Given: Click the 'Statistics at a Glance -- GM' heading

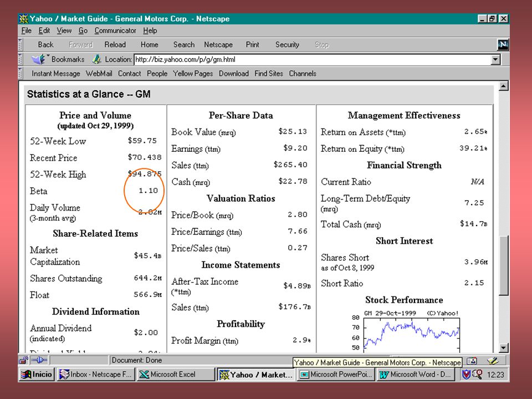Looking at the screenshot, I should point(89,94).
